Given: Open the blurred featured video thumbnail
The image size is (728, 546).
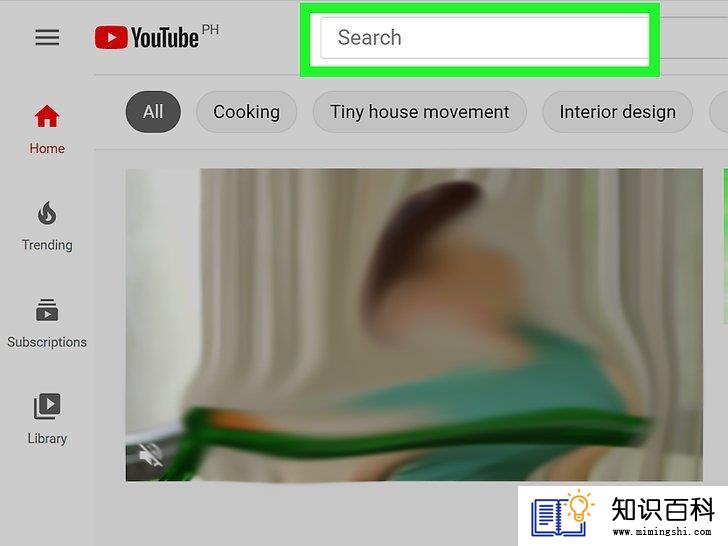Looking at the screenshot, I should [414, 325].
